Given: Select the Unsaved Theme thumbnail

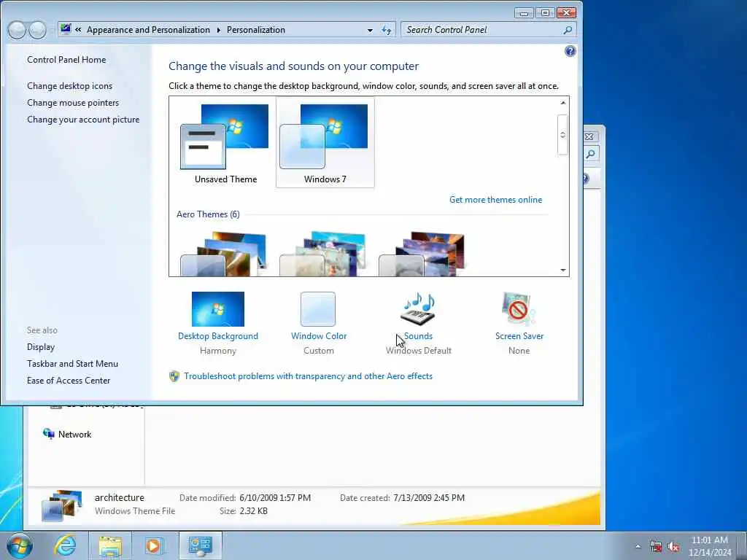Looking at the screenshot, I should [225, 143].
